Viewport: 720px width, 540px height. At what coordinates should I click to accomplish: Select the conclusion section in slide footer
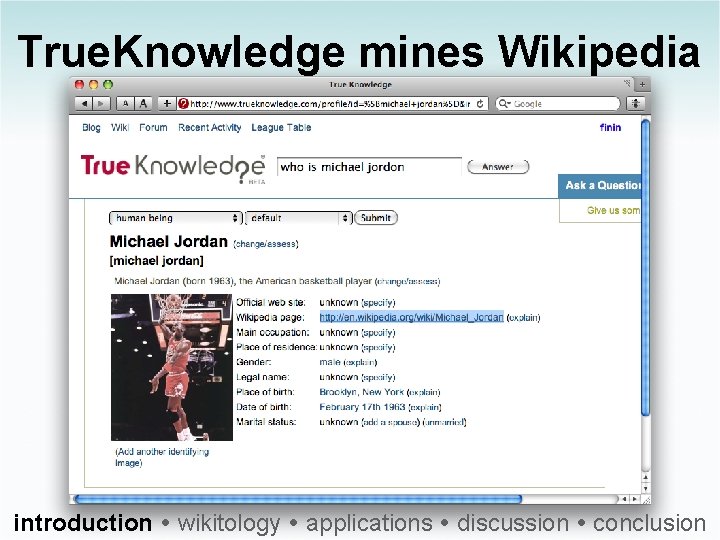(x=649, y=523)
